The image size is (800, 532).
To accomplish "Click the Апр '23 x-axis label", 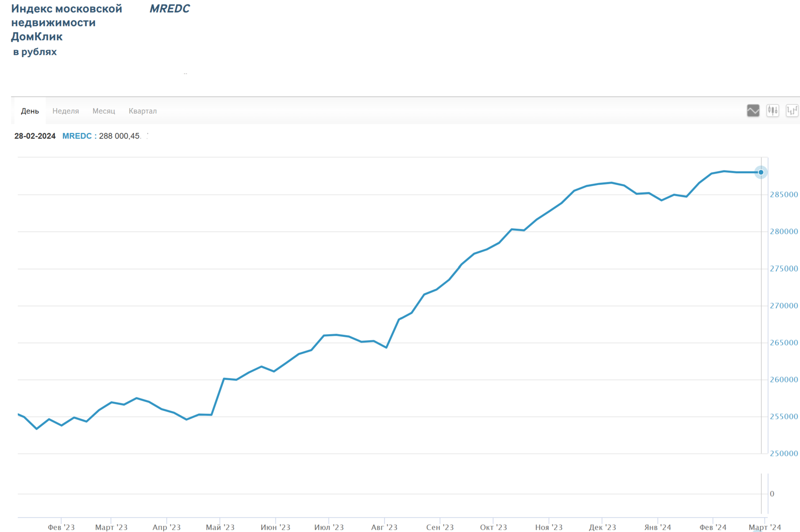I will [x=167, y=527].
